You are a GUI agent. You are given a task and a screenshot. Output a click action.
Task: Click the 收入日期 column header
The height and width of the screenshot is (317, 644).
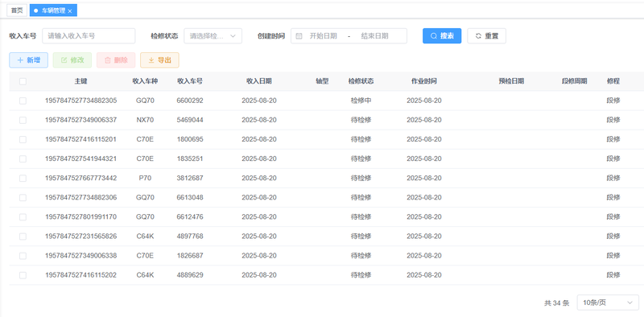click(258, 81)
